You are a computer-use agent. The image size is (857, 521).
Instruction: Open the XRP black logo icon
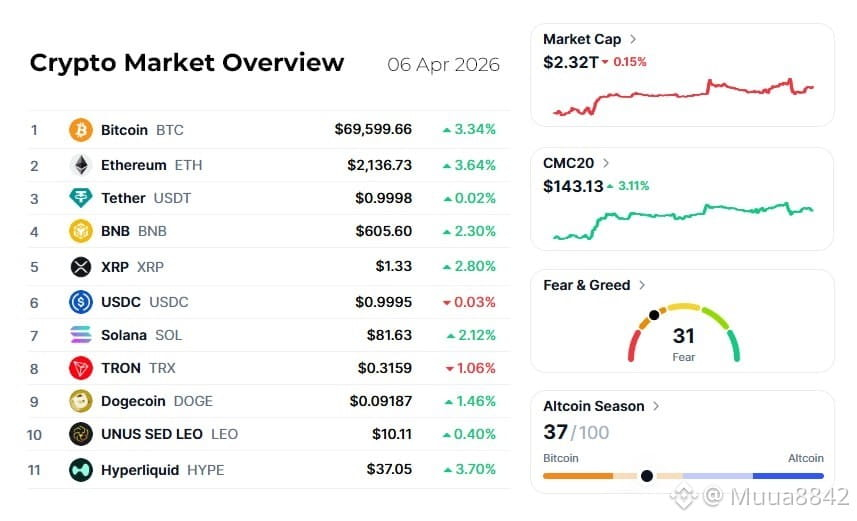(81, 267)
